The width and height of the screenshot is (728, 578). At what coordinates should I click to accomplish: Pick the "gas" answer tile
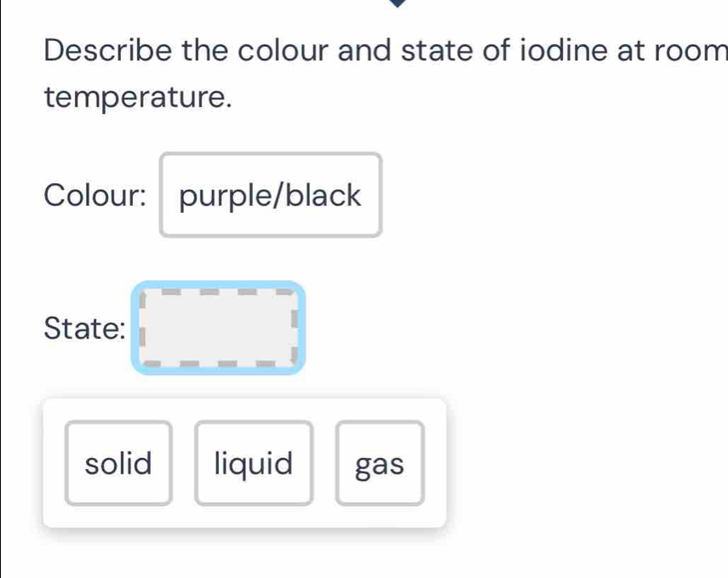coord(379,464)
